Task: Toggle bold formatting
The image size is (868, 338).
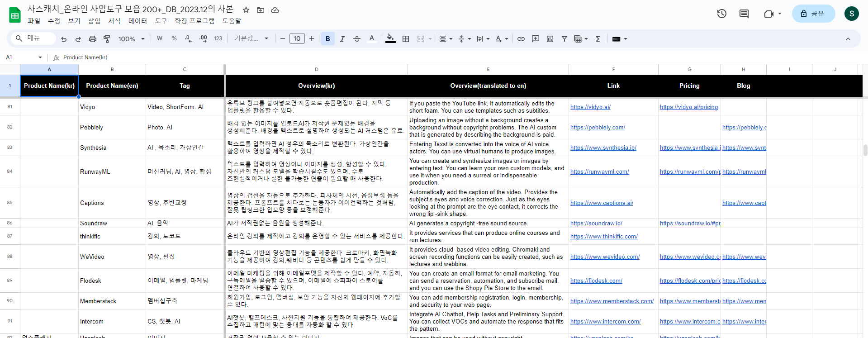Action: [x=328, y=39]
